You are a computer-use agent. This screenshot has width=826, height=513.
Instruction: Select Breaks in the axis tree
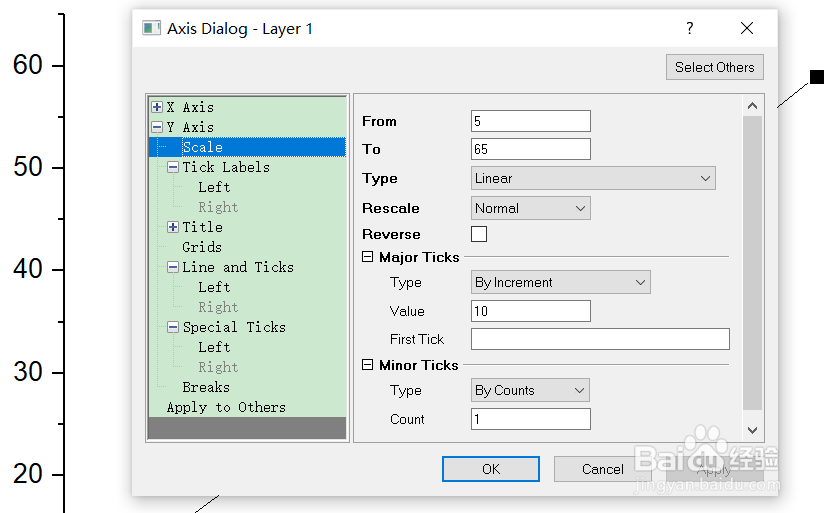coord(206,387)
